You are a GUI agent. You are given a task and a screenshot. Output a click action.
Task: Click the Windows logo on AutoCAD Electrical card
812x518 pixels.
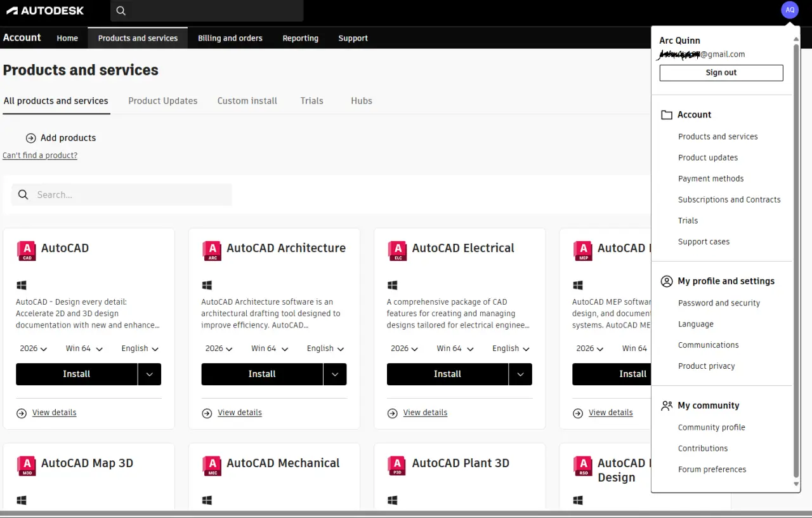[x=392, y=286]
